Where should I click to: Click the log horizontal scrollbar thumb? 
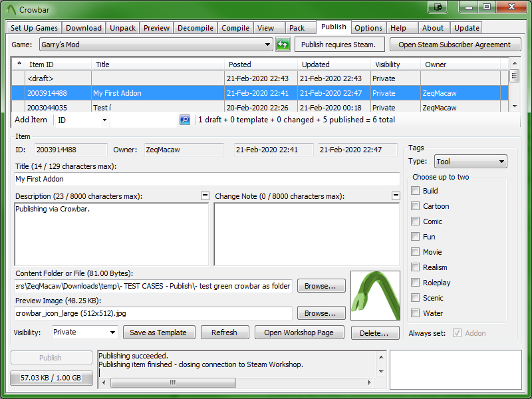pos(173,382)
